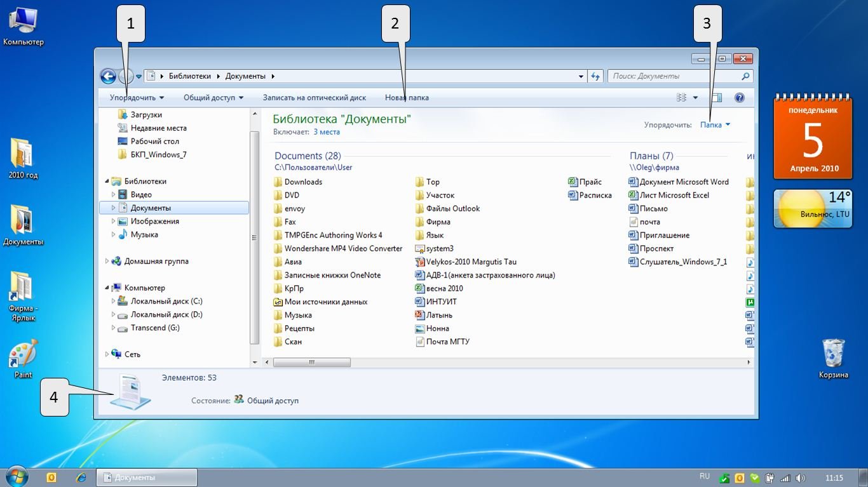Click Записать на оптический диск
This screenshot has height=487, width=868.
315,98
